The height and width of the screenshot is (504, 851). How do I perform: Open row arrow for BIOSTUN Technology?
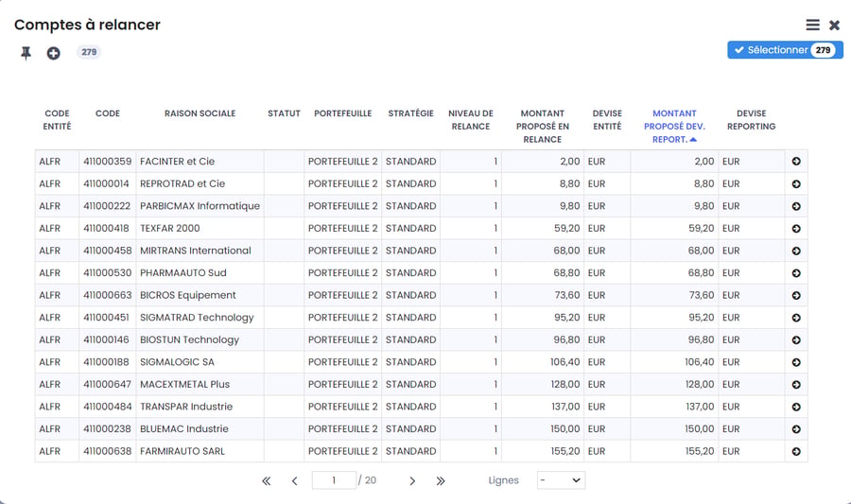point(795,339)
